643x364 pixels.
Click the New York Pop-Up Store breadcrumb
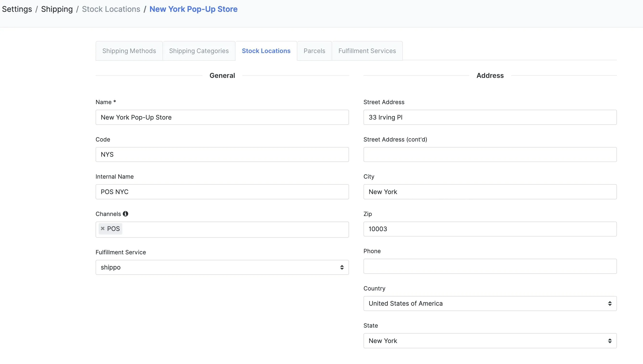click(194, 9)
